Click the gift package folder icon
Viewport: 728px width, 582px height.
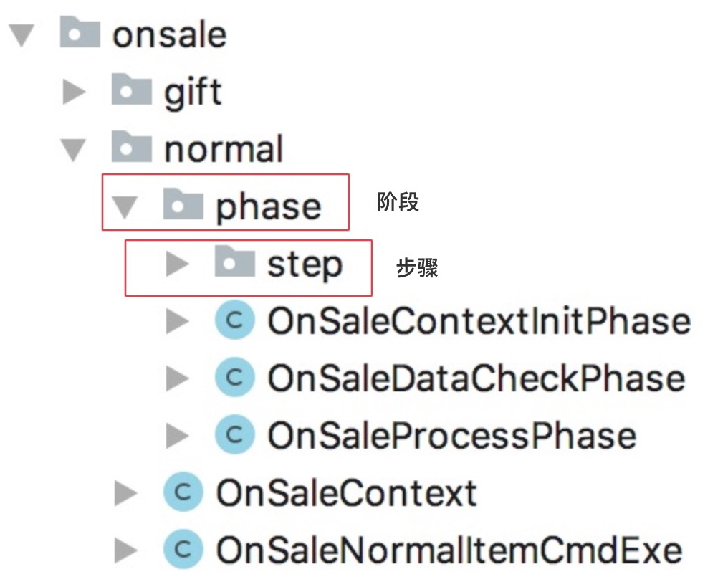pyautogui.click(x=131, y=89)
